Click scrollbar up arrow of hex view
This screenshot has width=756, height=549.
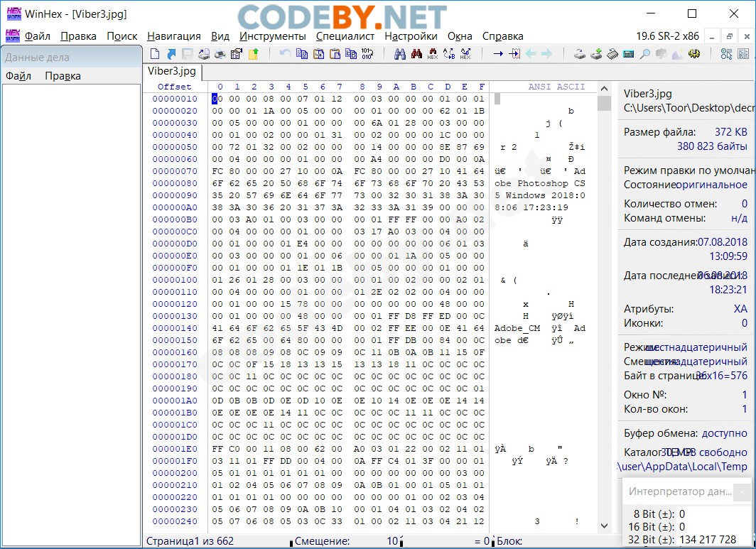point(604,88)
